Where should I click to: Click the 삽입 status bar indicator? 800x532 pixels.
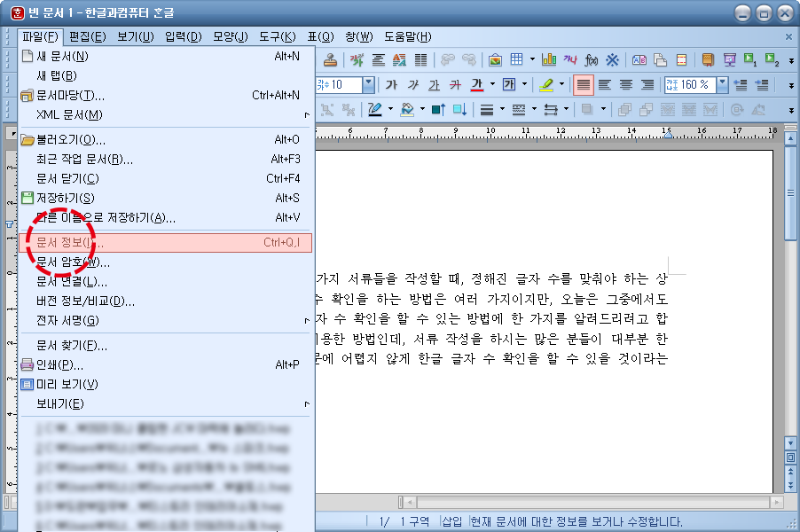pyautogui.click(x=452, y=521)
